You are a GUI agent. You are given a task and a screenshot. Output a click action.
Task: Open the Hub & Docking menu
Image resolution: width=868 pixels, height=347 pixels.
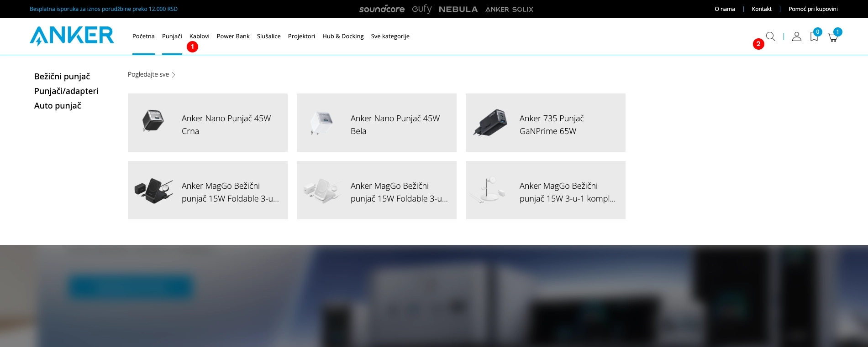pos(343,36)
